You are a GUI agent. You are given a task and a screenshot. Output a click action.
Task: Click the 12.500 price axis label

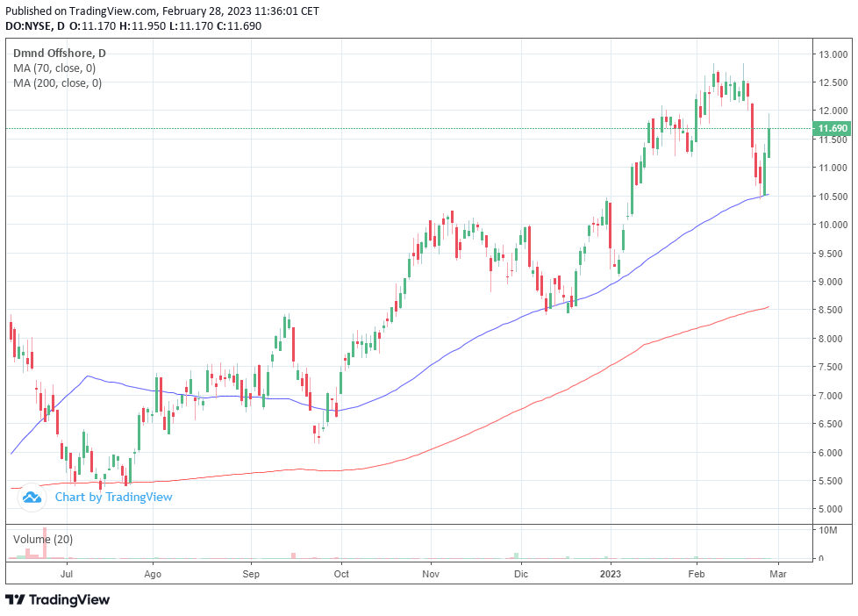point(833,82)
